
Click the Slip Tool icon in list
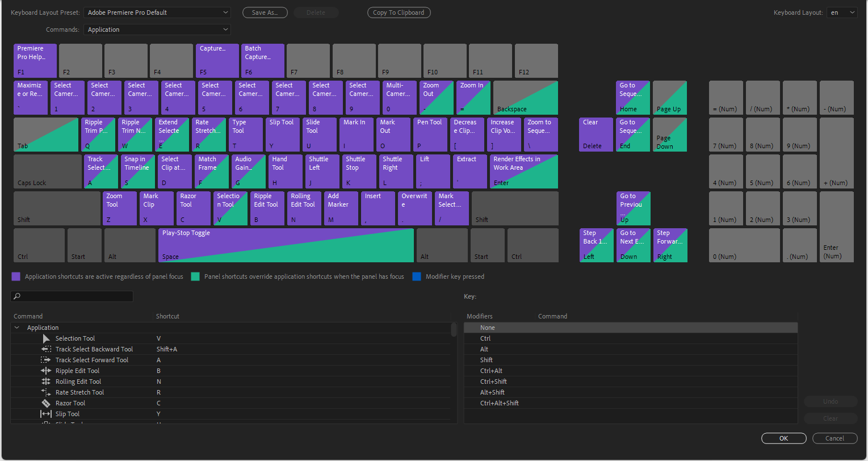pos(47,414)
